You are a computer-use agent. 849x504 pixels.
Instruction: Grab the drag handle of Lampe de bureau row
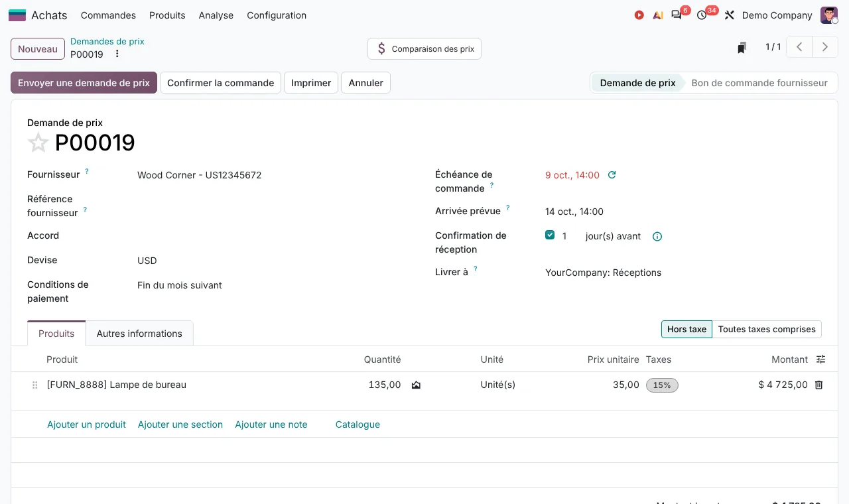(35, 385)
